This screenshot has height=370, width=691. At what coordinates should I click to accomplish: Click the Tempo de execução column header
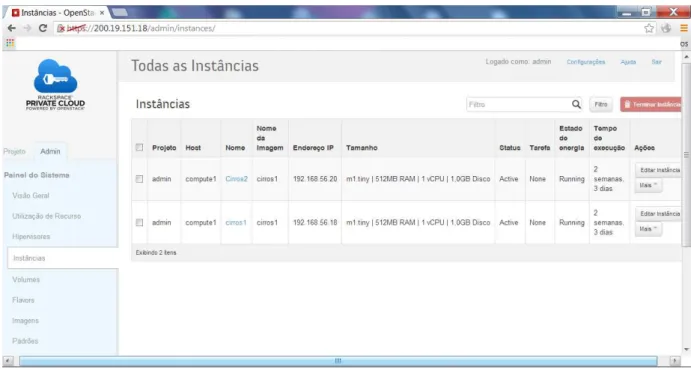(x=609, y=138)
